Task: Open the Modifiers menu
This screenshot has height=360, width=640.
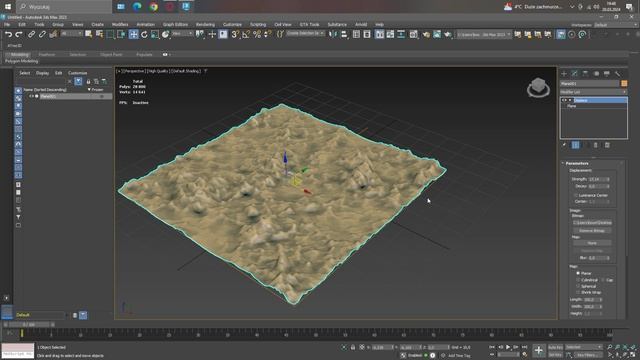Action: pos(120,24)
